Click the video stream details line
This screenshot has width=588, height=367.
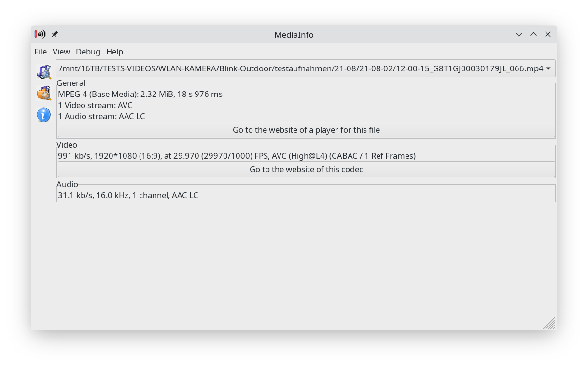237,156
